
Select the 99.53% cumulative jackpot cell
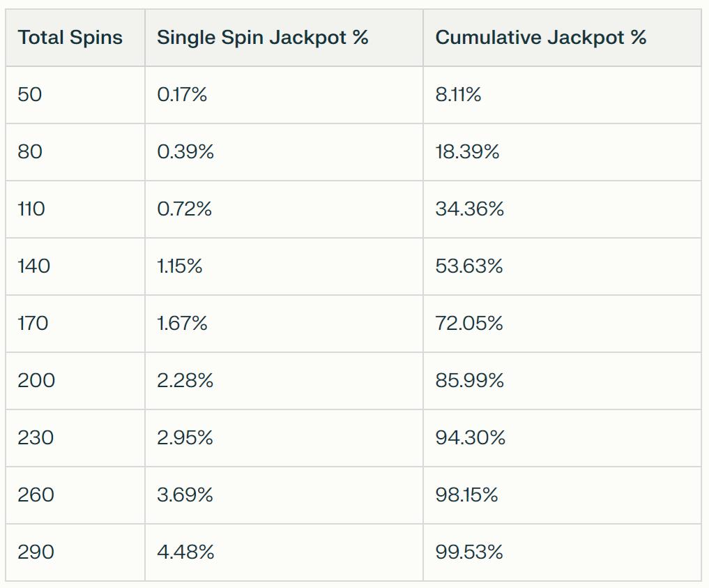(469, 552)
